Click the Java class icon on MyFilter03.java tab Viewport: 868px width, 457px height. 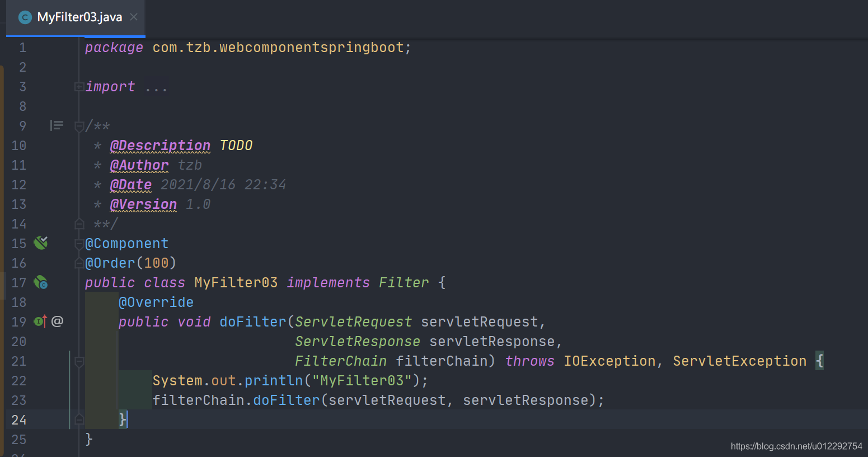[x=25, y=17]
